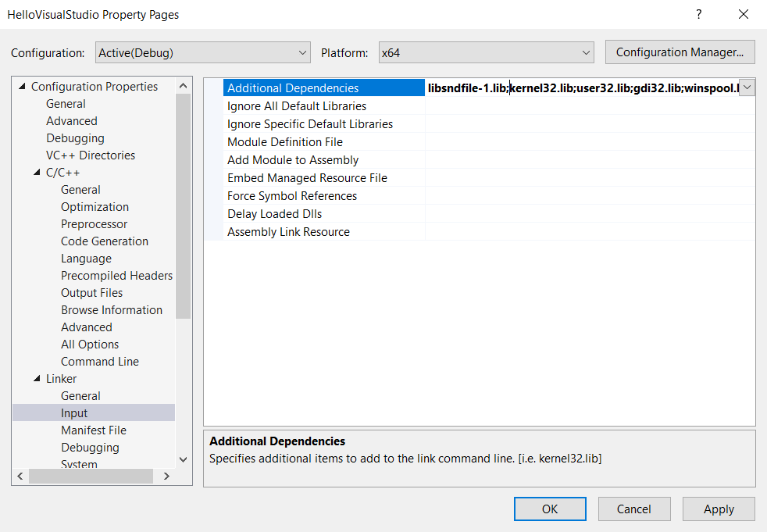Open the Platform dropdown showing x64

coord(487,53)
